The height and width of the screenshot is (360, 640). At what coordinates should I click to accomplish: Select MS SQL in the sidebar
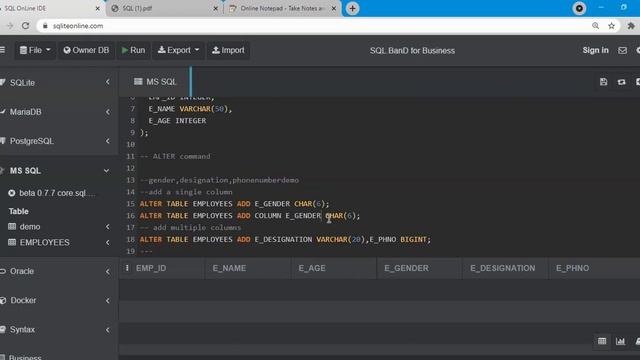pos(25,171)
